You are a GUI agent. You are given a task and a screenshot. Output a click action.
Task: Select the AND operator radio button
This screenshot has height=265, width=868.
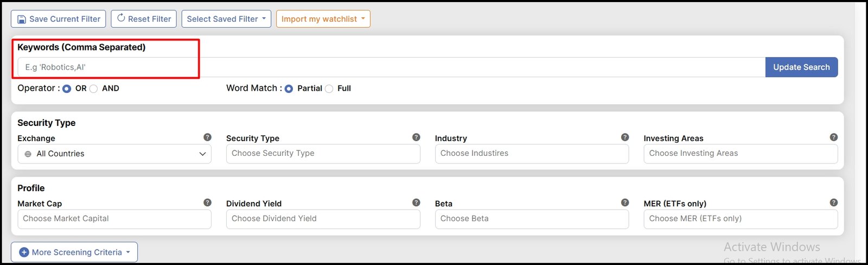pyautogui.click(x=94, y=89)
